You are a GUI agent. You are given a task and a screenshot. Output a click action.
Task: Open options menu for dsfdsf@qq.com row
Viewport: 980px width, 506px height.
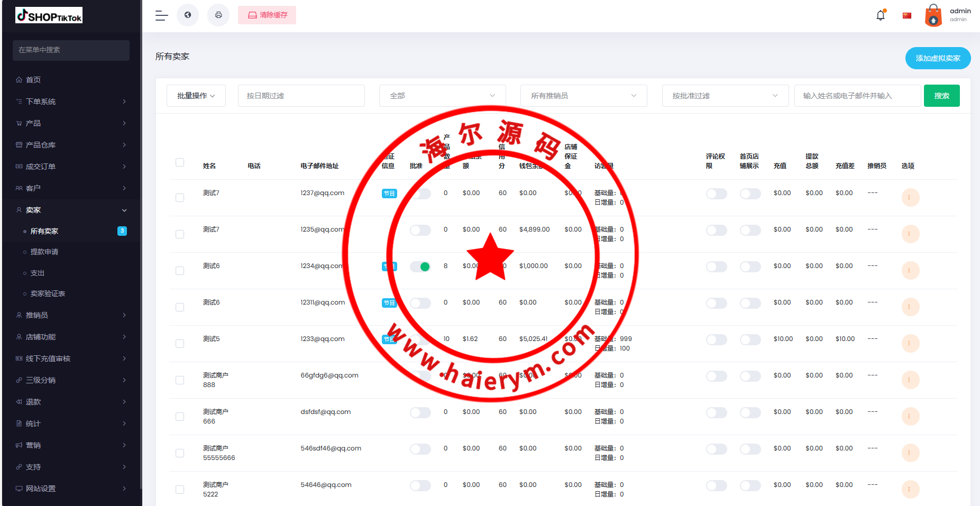click(910, 417)
